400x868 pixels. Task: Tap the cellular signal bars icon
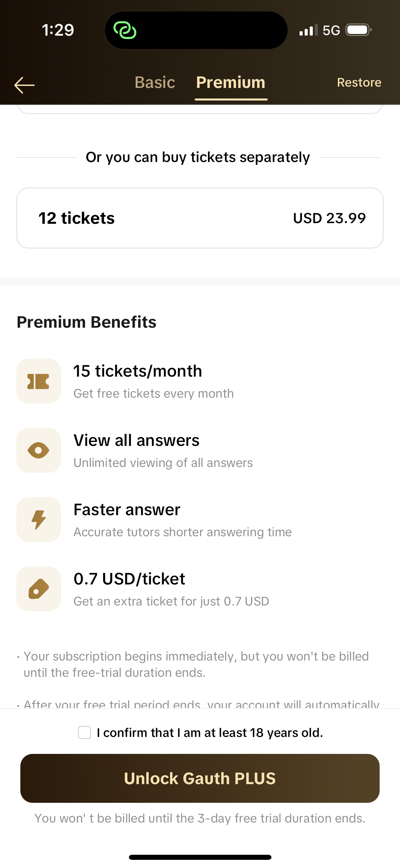click(308, 30)
